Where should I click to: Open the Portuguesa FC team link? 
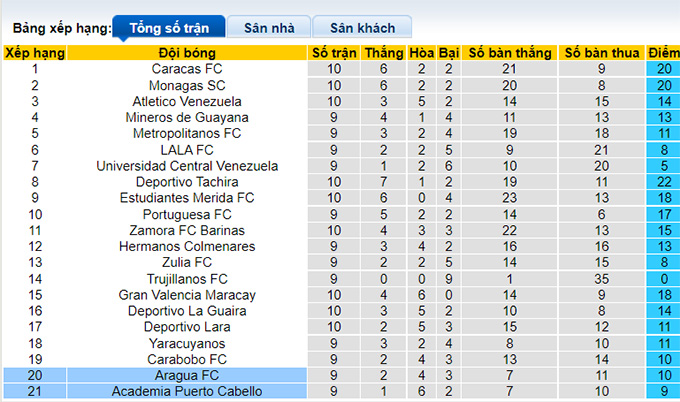(187, 214)
